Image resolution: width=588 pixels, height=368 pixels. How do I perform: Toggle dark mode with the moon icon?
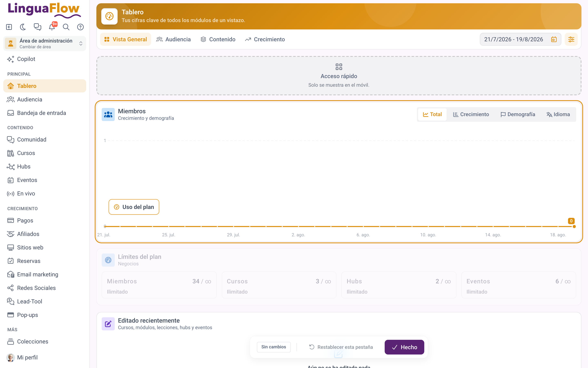[x=23, y=27]
